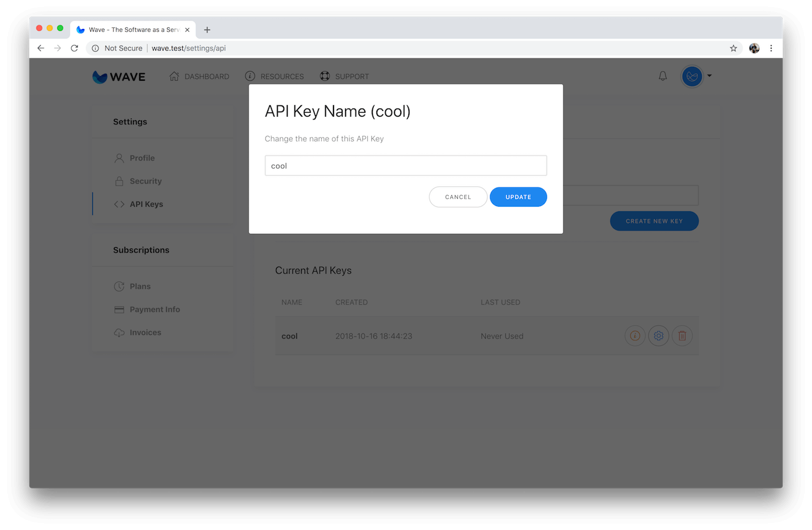Cancel the API key rename dialog
812x530 pixels.
[458, 197]
